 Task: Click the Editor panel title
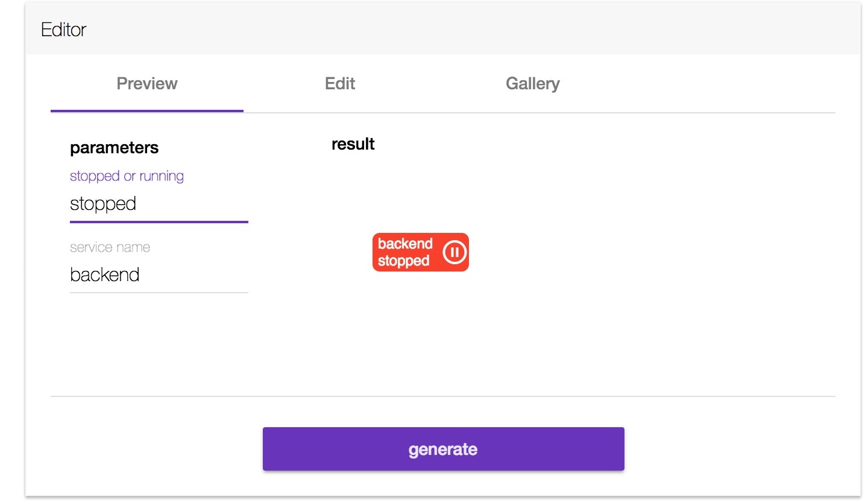coord(63,30)
